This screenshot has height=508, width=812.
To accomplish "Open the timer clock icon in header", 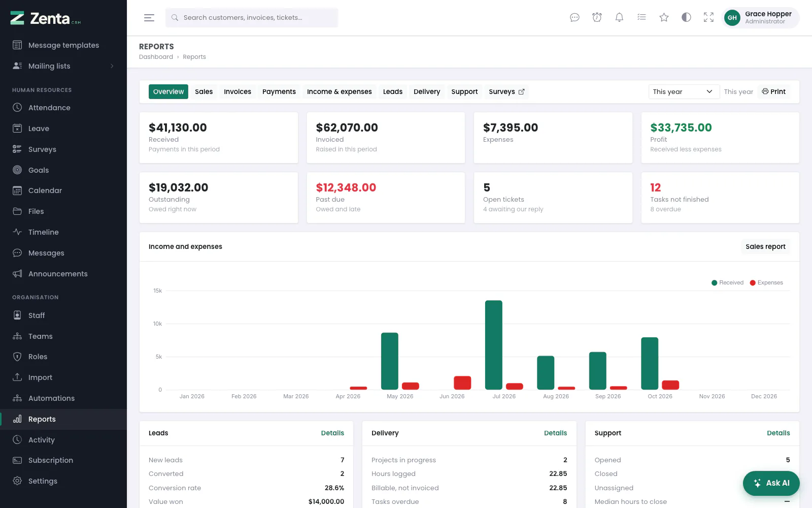I will pos(597,18).
